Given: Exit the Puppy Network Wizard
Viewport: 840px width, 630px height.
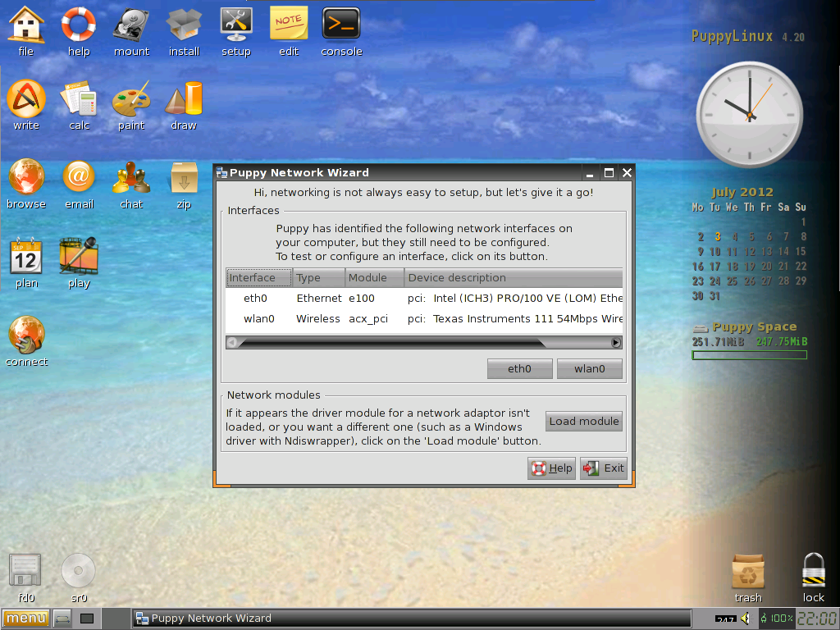Looking at the screenshot, I should [604, 468].
